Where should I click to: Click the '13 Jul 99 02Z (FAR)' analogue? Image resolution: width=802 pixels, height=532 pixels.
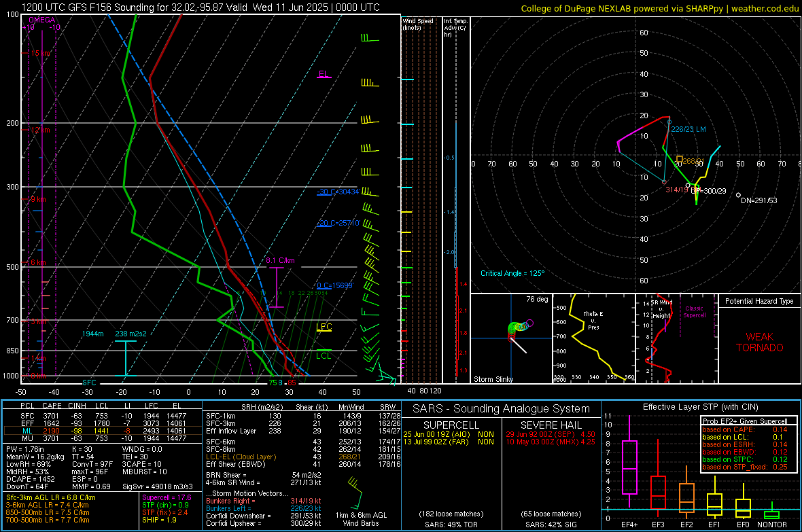[436, 442]
